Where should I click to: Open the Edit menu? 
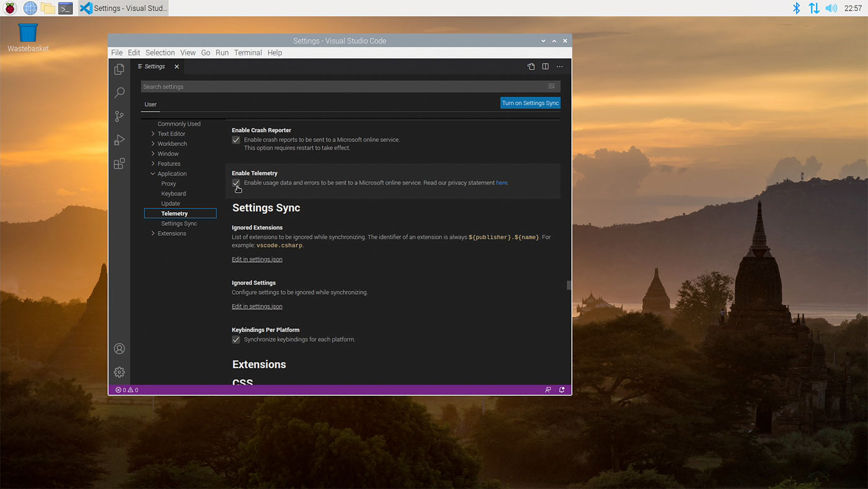point(134,53)
